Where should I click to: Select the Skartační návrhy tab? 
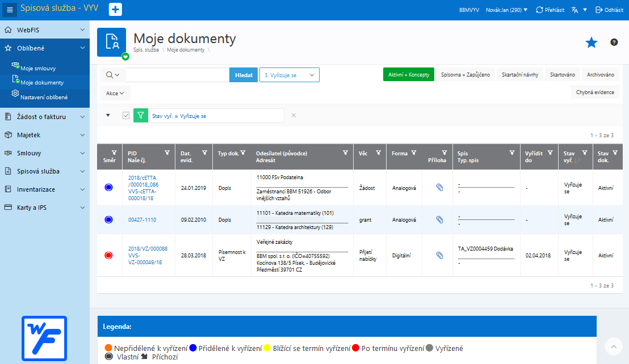[x=520, y=74]
